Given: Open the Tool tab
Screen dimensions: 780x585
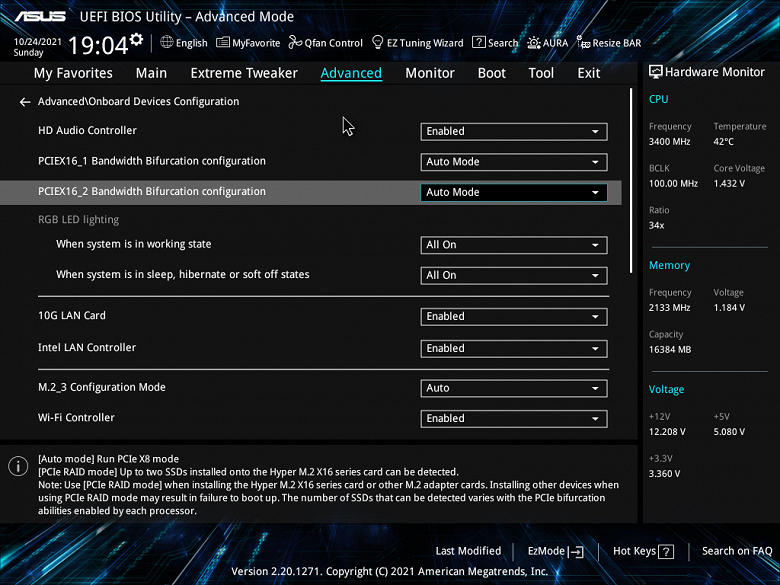Looking at the screenshot, I should point(541,73).
